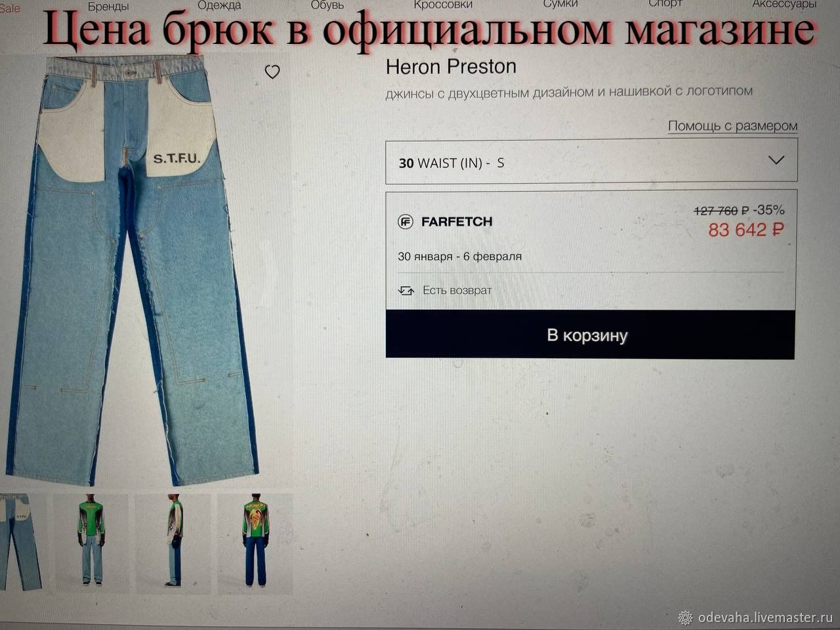Screen dimensions: 840x630
Task: View the back-view model thumbnail
Action: click(x=256, y=541)
